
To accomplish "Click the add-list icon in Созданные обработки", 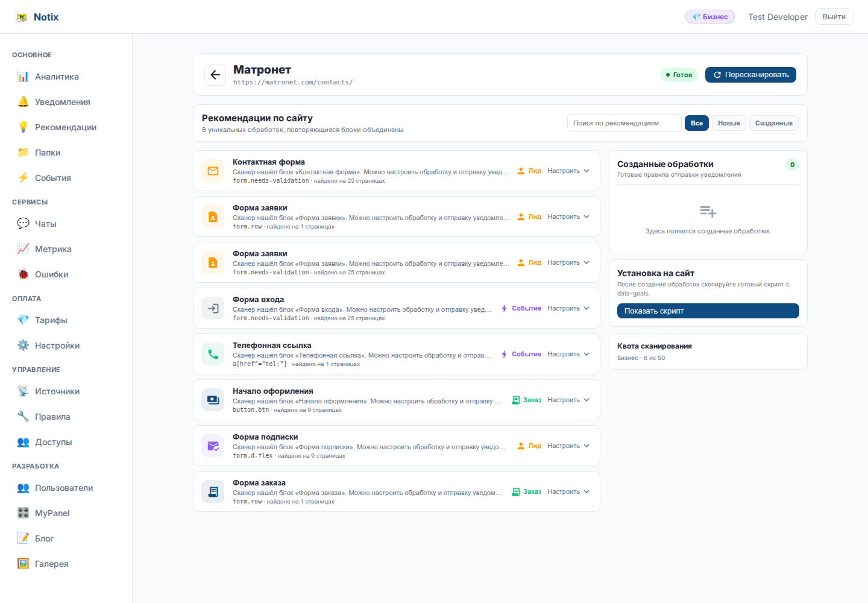I will 708,212.
